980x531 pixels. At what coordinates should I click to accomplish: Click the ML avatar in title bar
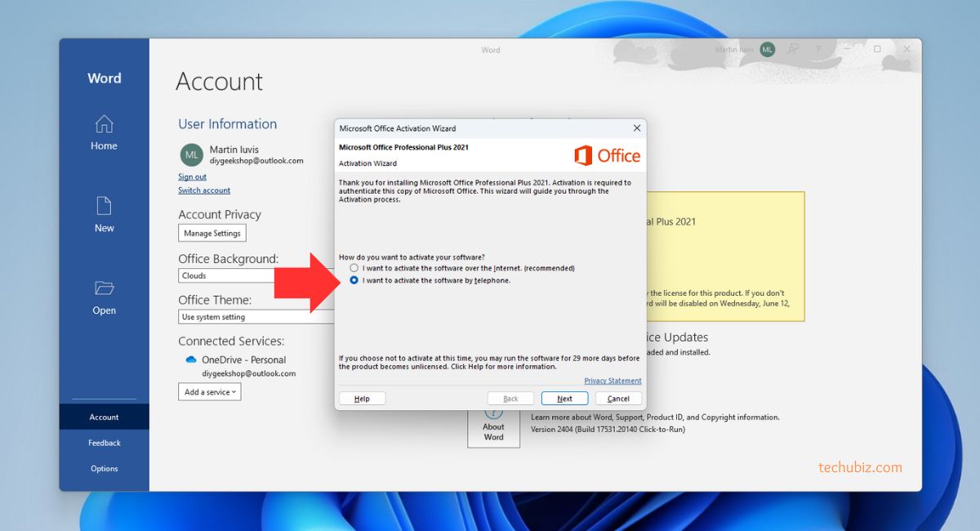click(767, 50)
